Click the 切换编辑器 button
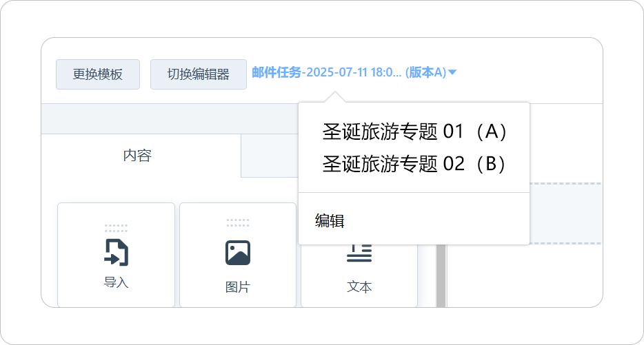 pos(199,74)
